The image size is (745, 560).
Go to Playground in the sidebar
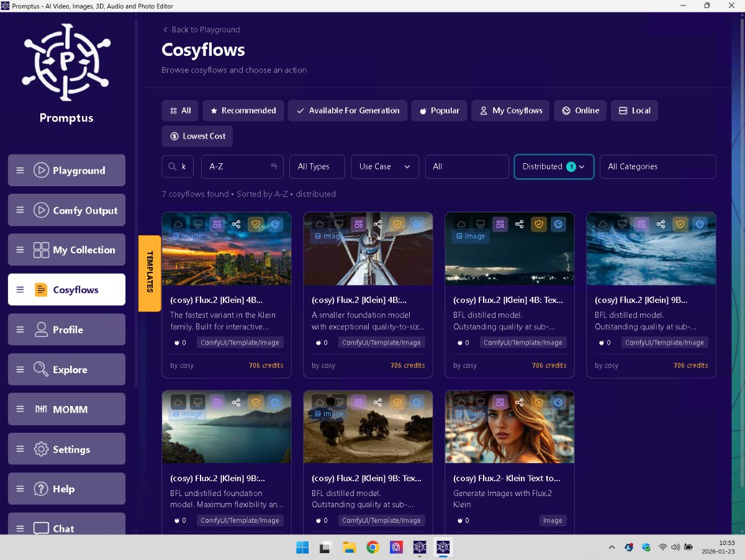pos(66,170)
